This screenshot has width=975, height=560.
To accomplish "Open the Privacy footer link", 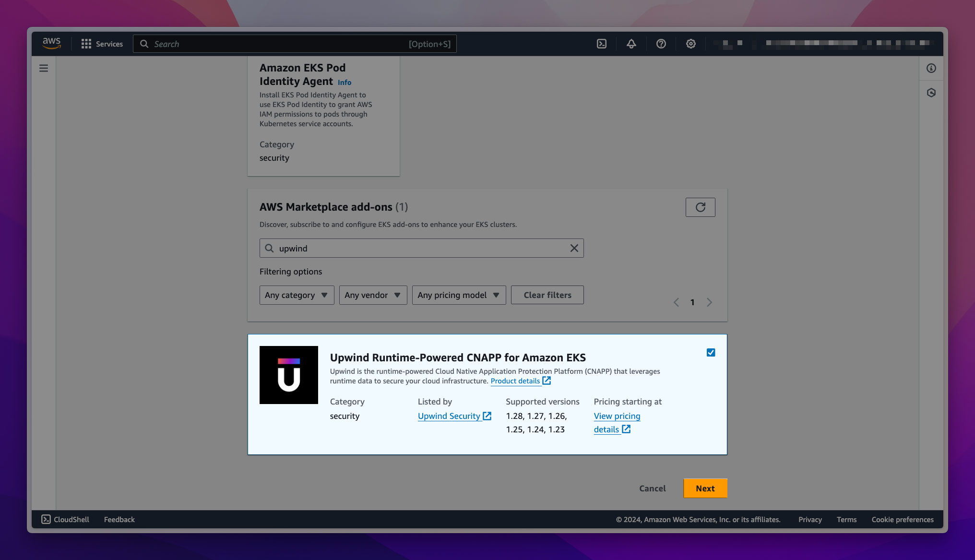I will [810, 519].
